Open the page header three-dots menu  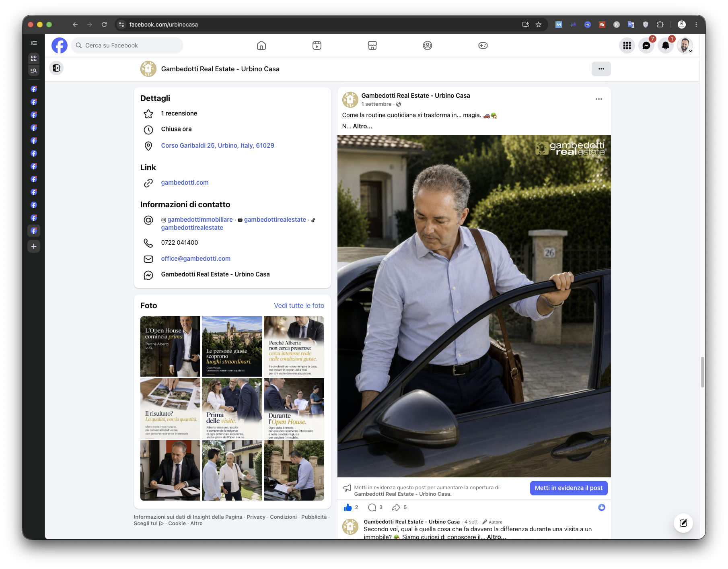click(x=601, y=69)
